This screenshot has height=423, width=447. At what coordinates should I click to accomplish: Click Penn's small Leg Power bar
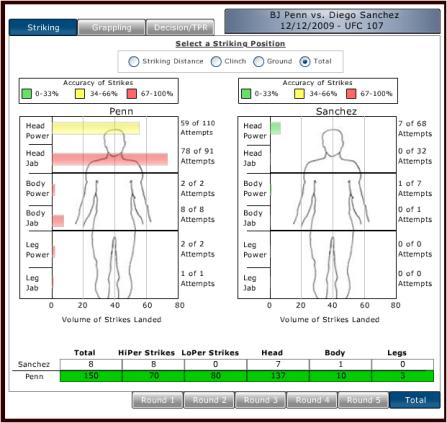(54, 251)
